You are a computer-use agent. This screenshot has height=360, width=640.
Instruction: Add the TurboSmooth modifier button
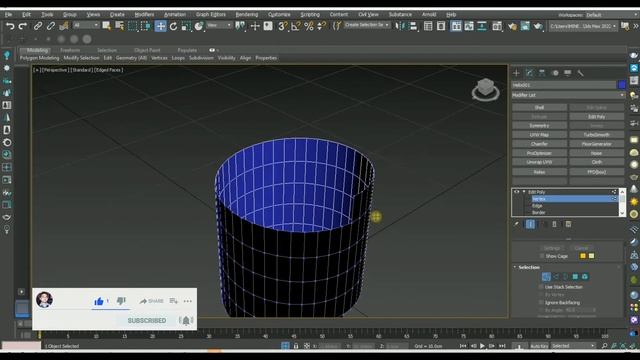[596, 135]
